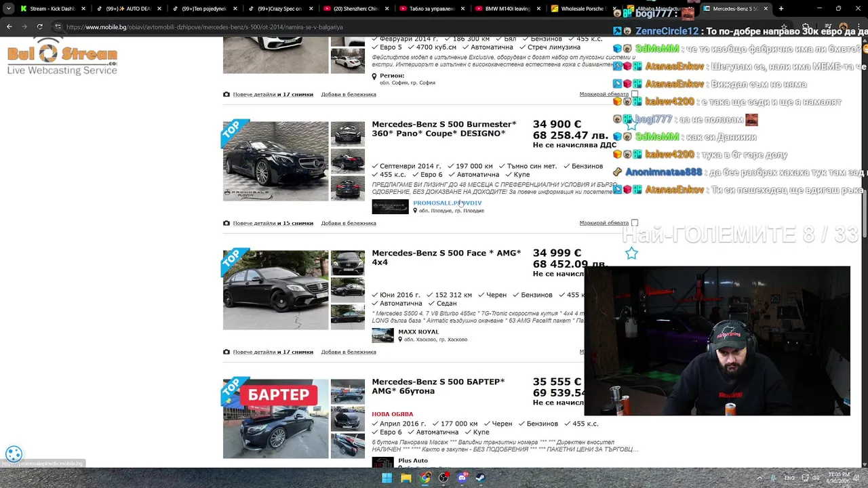Click the browser forward arrow

24,26
